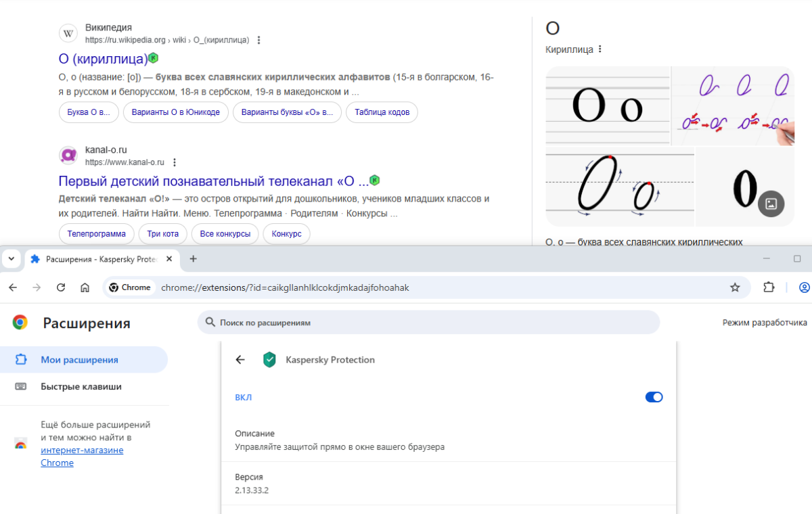Click the «Таблица кодов» chip

(x=382, y=112)
